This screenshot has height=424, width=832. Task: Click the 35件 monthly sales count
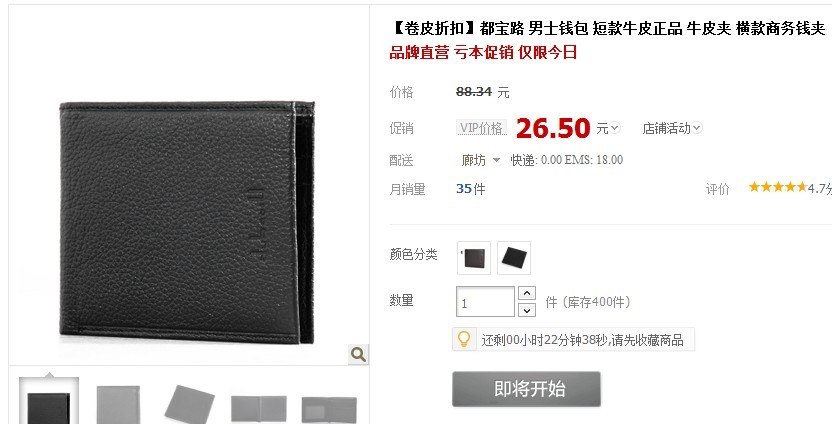point(471,189)
